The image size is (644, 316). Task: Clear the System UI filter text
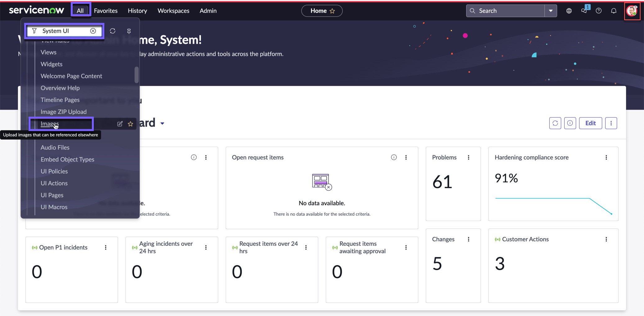(x=93, y=31)
